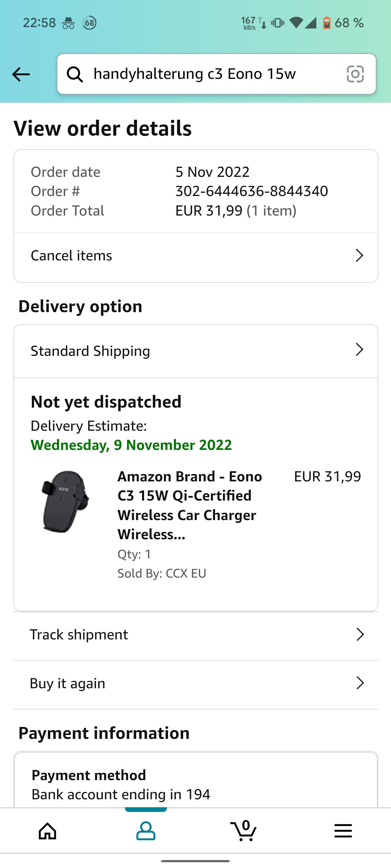Expand the Cancel items chevron
This screenshot has height=868, width=391.
point(359,255)
